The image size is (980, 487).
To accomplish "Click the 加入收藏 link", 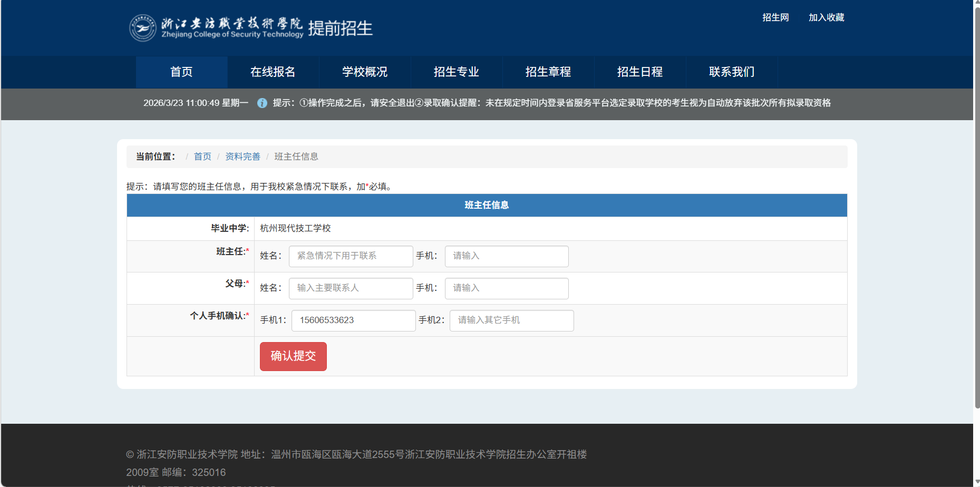I will [x=826, y=17].
